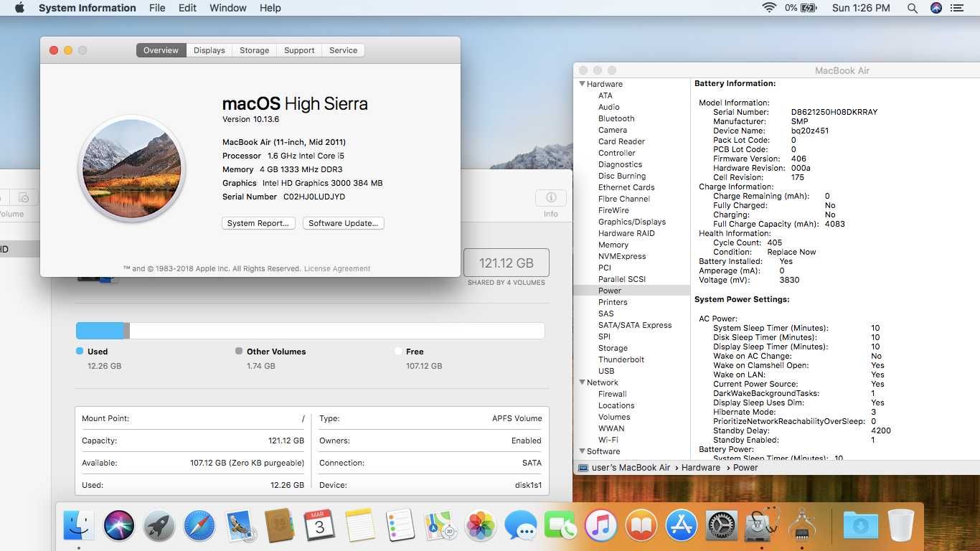Image resolution: width=980 pixels, height=551 pixels.
Task: Open Mail stamp icon in dock
Action: 240,526
